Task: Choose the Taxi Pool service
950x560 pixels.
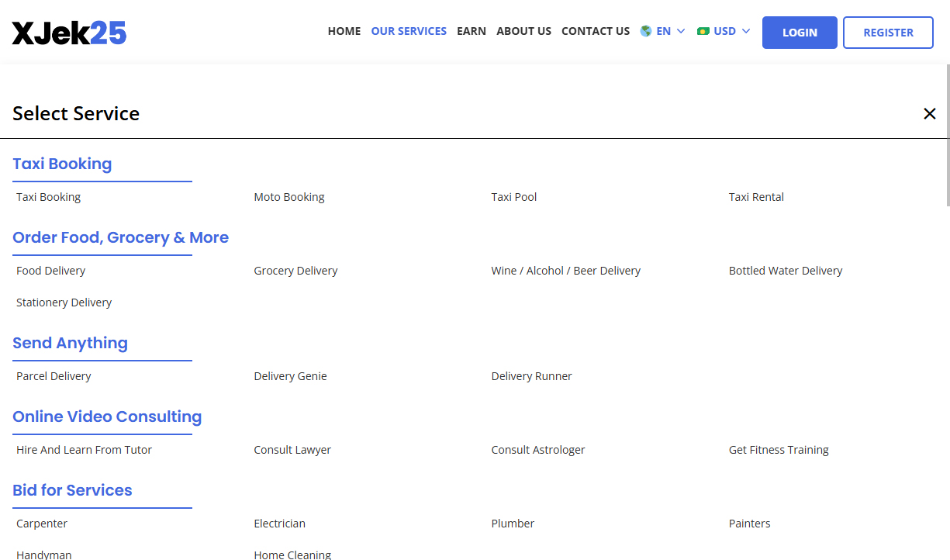Action: coord(513,197)
